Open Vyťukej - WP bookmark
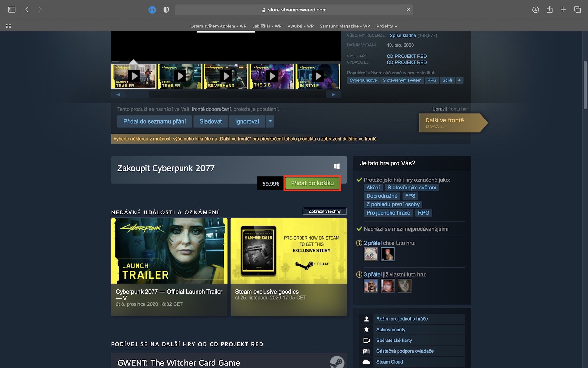588x368 pixels. click(x=301, y=26)
